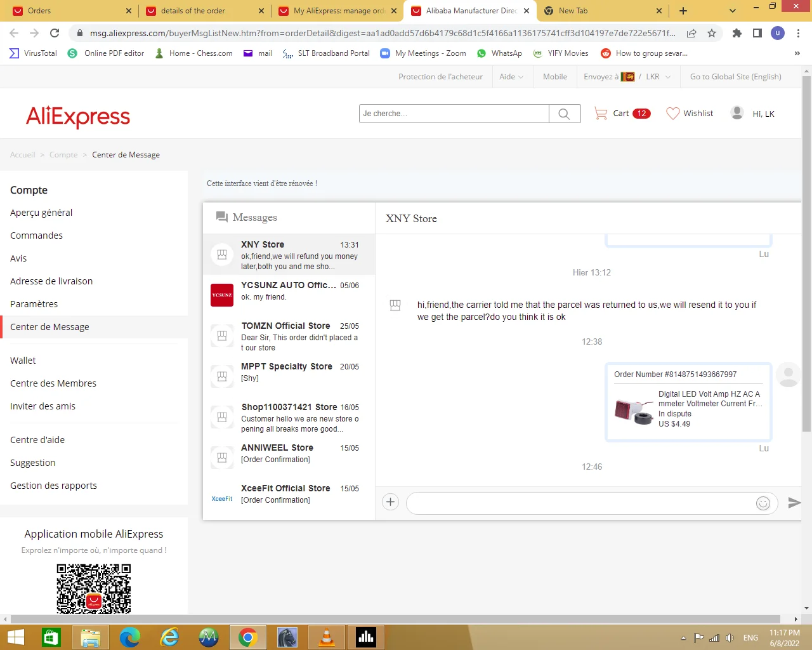Open TOMZN Official Store conversation
Screen dimensions: 812x650
289,336
